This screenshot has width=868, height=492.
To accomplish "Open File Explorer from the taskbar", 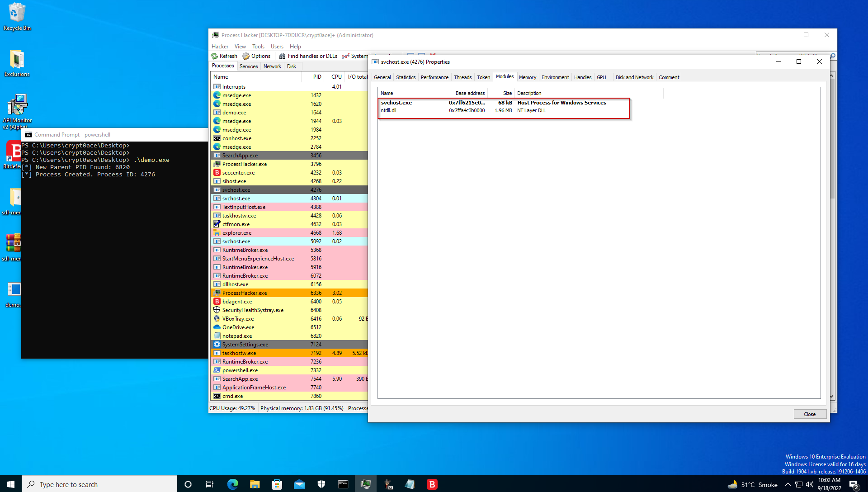I will coord(255,484).
